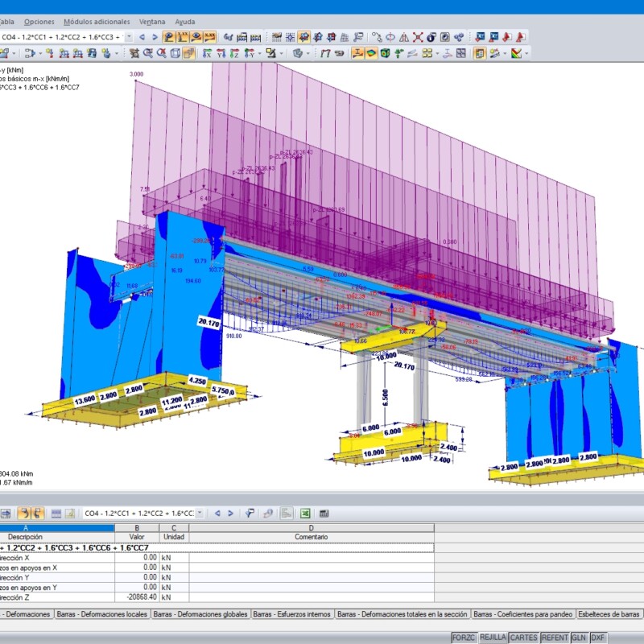644x644 pixels.
Task: Toggle the solid transparent model rendering button
Action: tap(188, 53)
